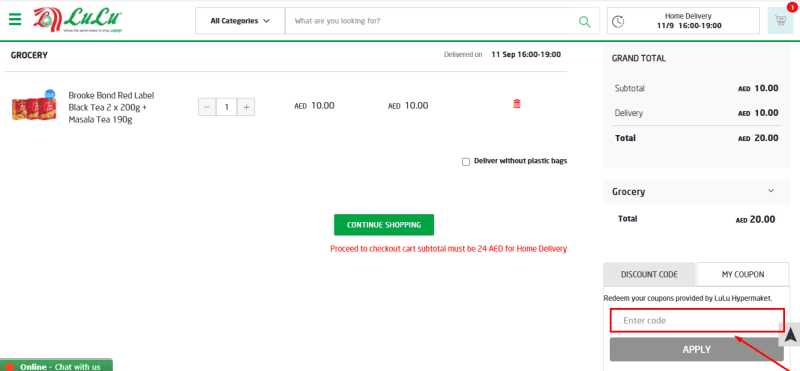Image resolution: width=800 pixels, height=371 pixels.
Task: Decrease tea quantity with minus button
Action: [207, 107]
